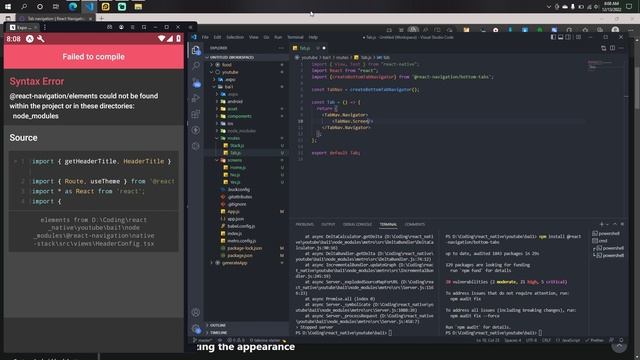Screen dimensions: 640x360
Task: Open Windows taskbar search
Action: [24, 7]
